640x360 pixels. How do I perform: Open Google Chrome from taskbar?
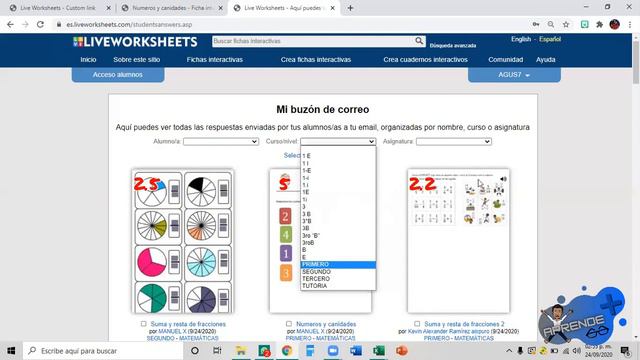[x=287, y=351]
